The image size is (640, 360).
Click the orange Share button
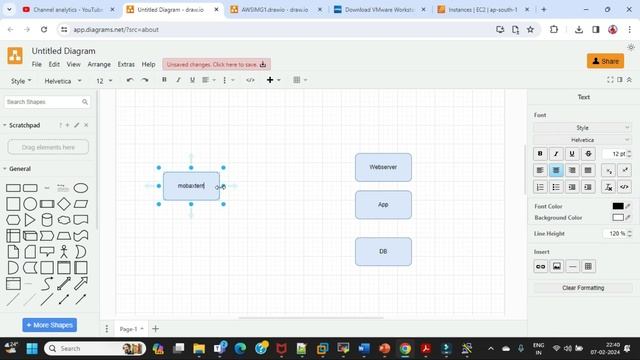tap(605, 61)
